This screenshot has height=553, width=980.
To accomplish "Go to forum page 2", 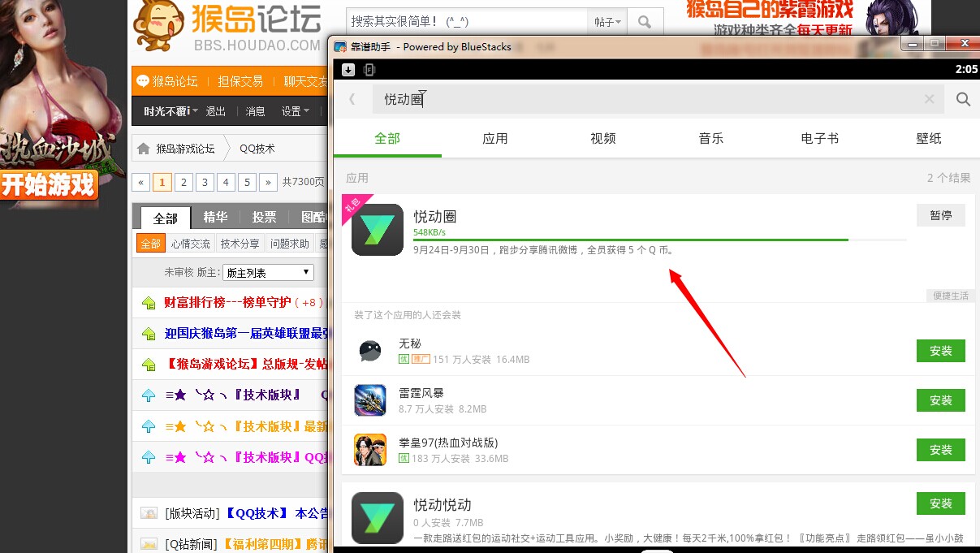I will point(184,182).
